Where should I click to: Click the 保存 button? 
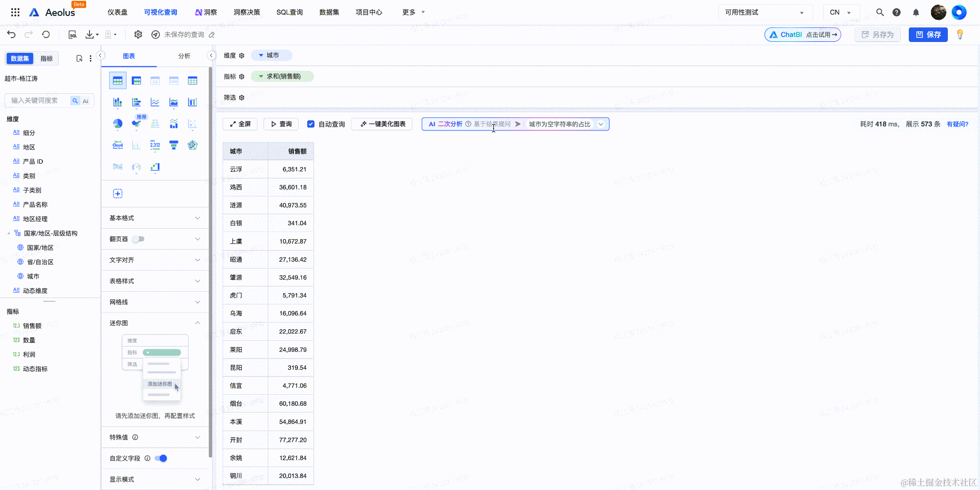928,35
